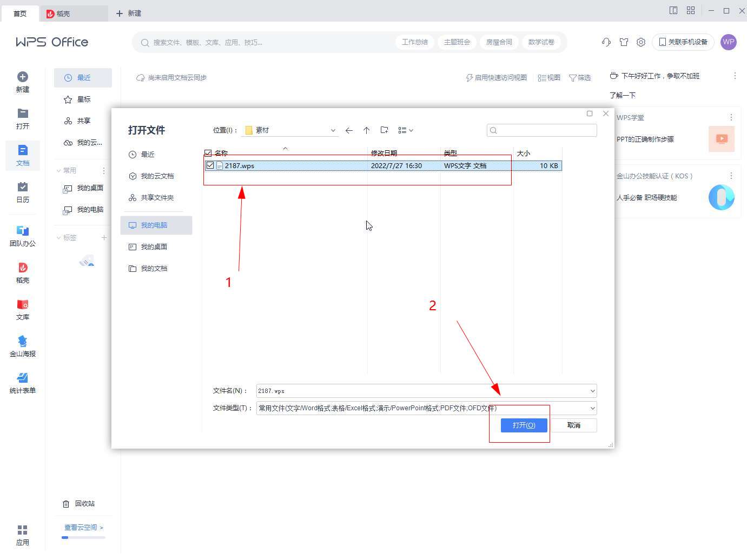The width and height of the screenshot is (747, 560).
Task: Expand the view mode dropdown in dialog
Action: [x=406, y=130]
